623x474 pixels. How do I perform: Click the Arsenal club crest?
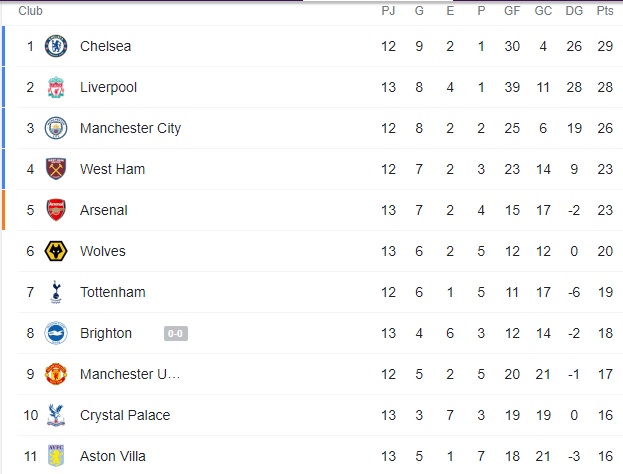(x=56, y=210)
